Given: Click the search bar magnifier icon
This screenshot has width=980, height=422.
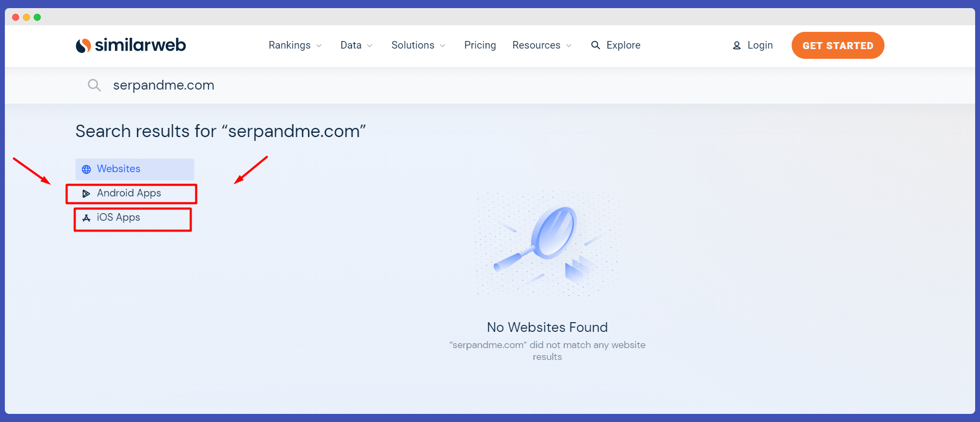Looking at the screenshot, I should click(x=94, y=85).
